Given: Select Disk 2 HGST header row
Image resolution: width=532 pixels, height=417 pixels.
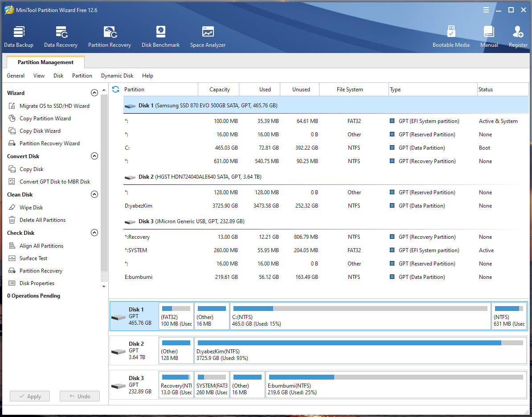Looking at the screenshot, I should (x=326, y=177).
